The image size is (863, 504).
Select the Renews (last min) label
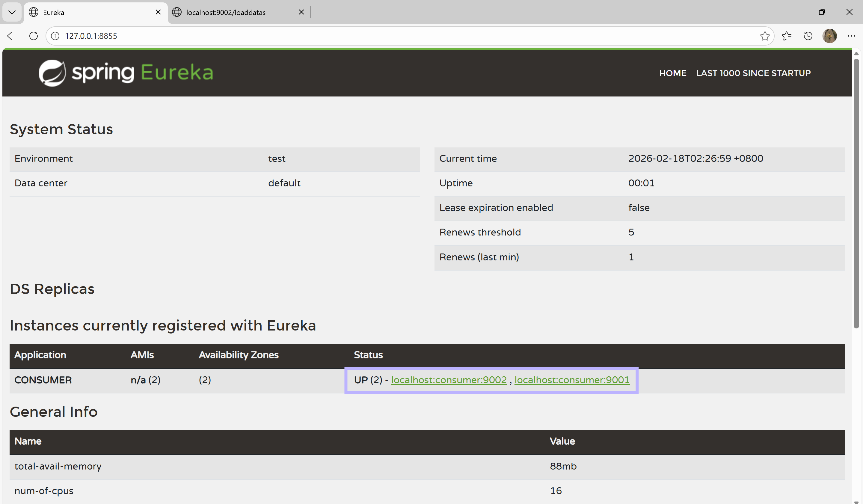479,257
